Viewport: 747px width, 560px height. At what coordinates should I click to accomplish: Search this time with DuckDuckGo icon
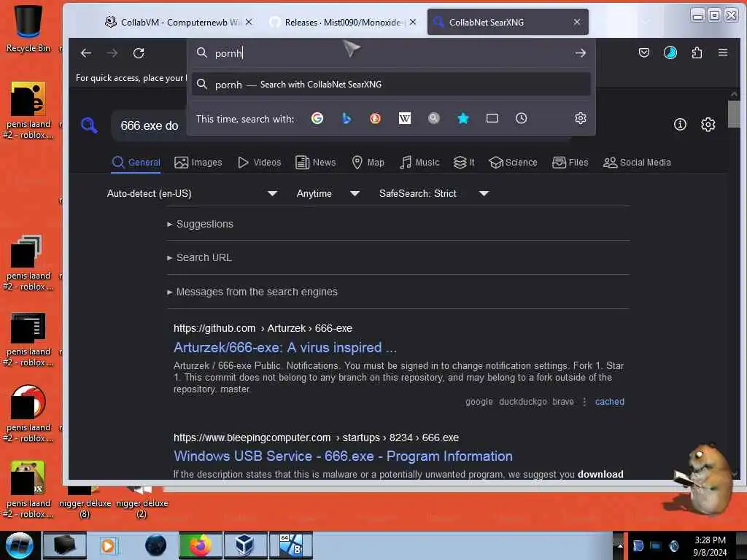[376, 118]
